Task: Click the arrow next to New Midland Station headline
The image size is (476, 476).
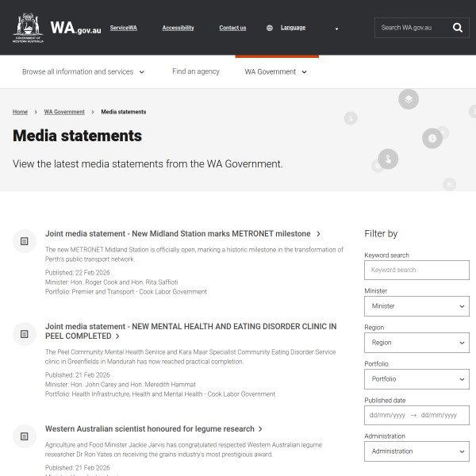Action: (x=319, y=234)
